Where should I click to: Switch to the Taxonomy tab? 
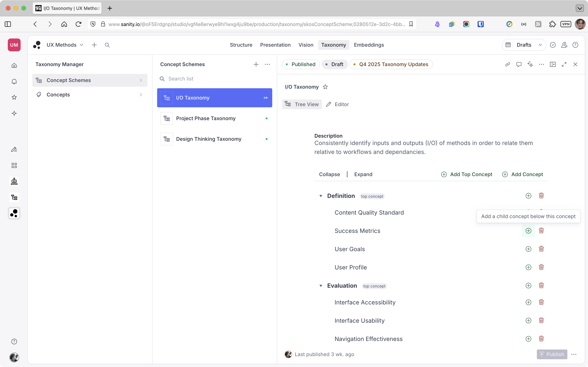tap(334, 45)
